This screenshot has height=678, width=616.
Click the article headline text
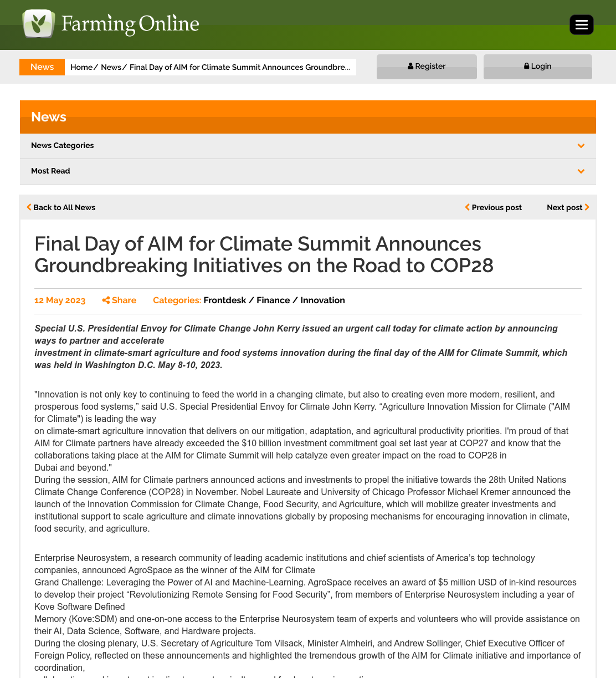(264, 254)
